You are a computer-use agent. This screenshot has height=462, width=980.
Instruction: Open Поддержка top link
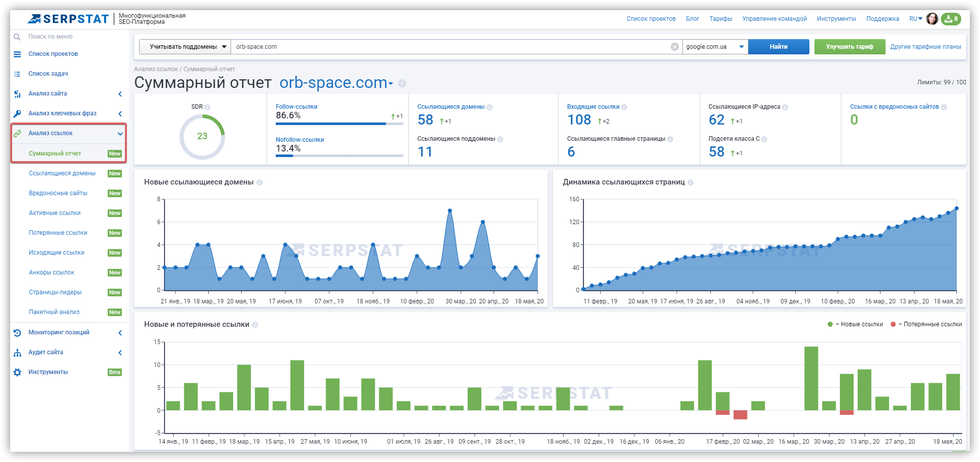(883, 19)
